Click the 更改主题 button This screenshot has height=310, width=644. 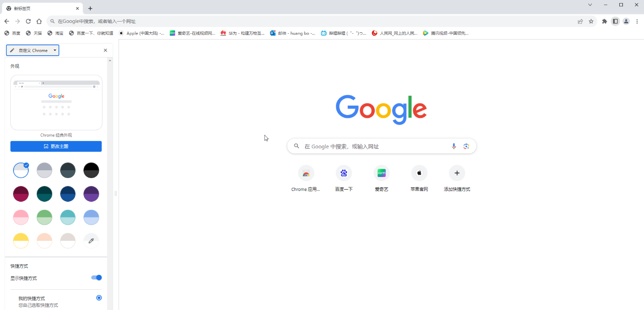tap(56, 146)
